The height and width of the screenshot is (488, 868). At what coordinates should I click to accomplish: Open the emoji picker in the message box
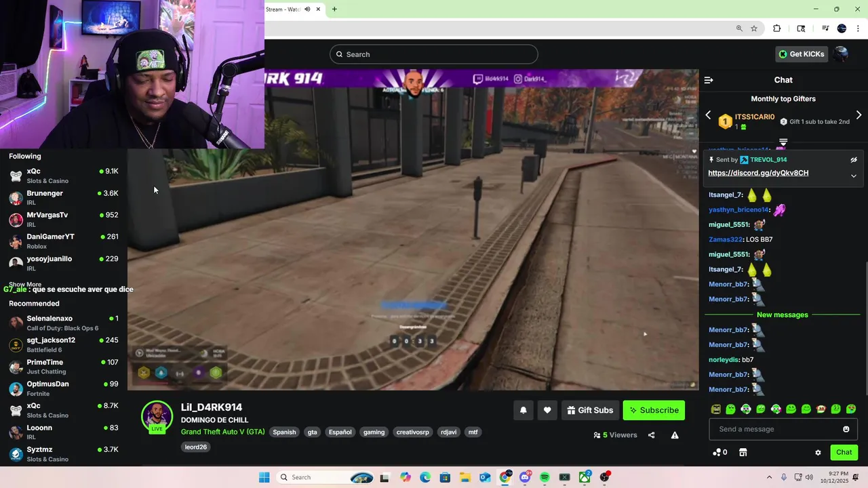(x=846, y=429)
